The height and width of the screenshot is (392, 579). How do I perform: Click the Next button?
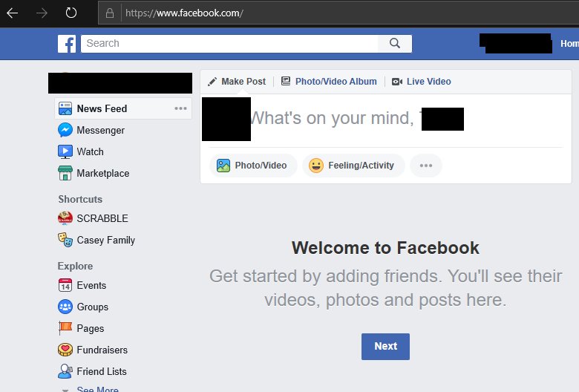(385, 347)
